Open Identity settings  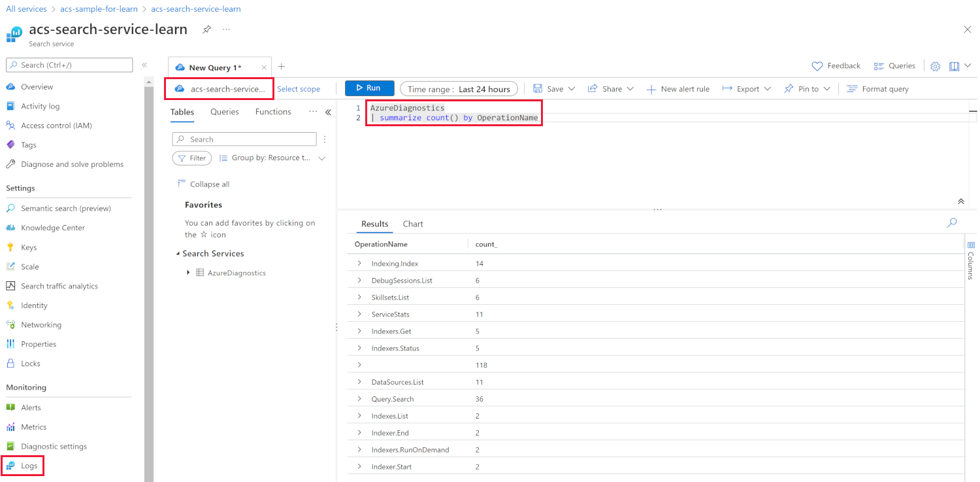tap(34, 305)
